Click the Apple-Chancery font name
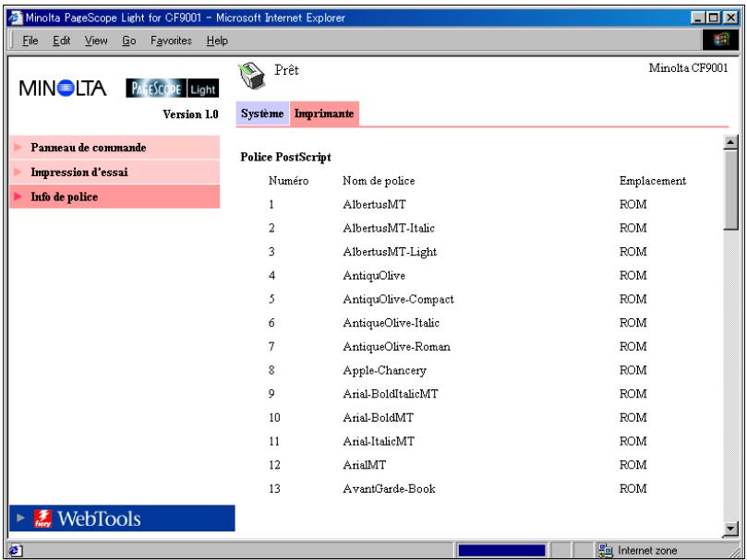Image resolution: width=747 pixels, height=560 pixels. pos(384,371)
